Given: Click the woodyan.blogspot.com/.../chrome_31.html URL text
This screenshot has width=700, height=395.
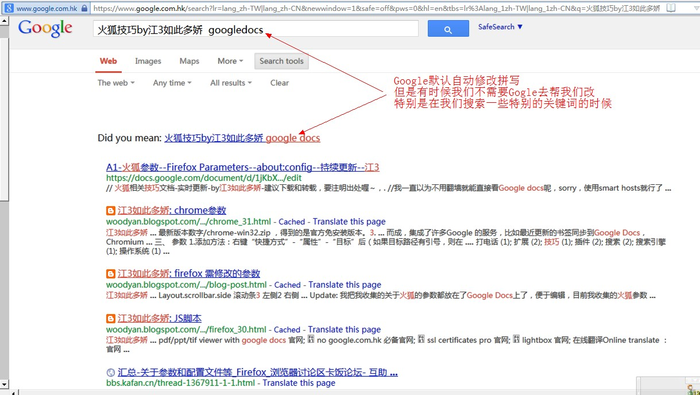Looking at the screenshot, I should click(x=188, y=222).
